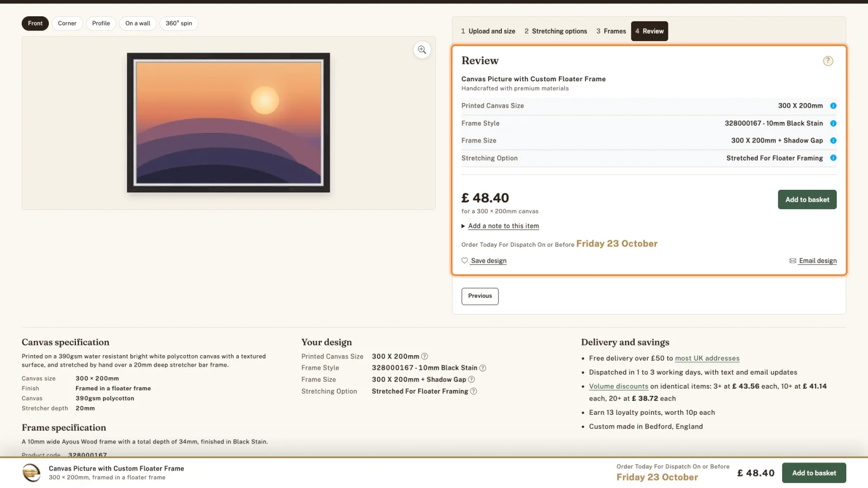Open the Review help question-mark icon
The width and height of the screenshot is (868, 488).
[828, 61]
